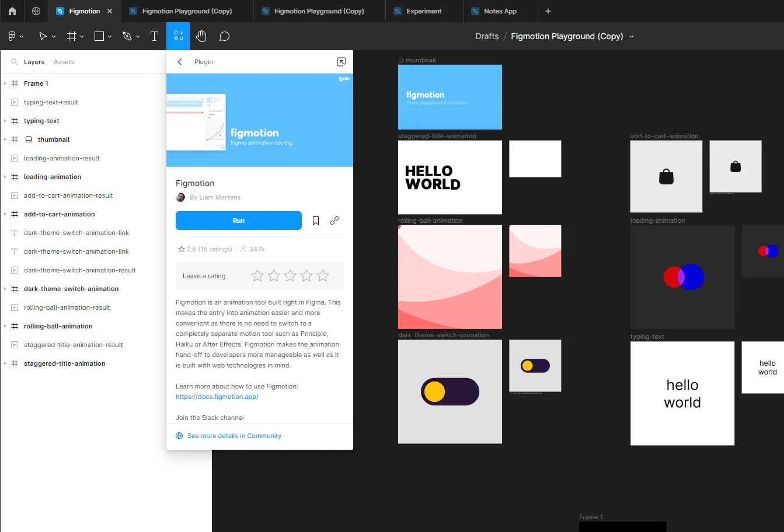Open the Move tool dropdown arrow
784x532 pixels.
pos(54,37)
